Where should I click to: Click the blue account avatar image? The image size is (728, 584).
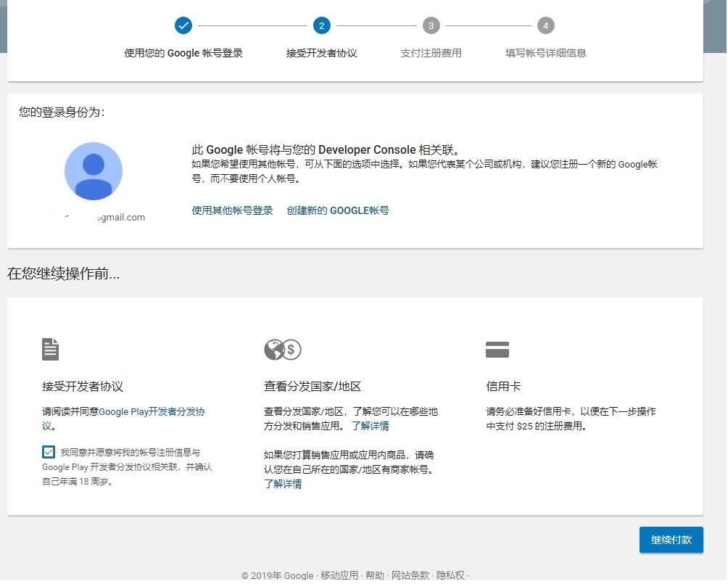[x=94, y=171]
